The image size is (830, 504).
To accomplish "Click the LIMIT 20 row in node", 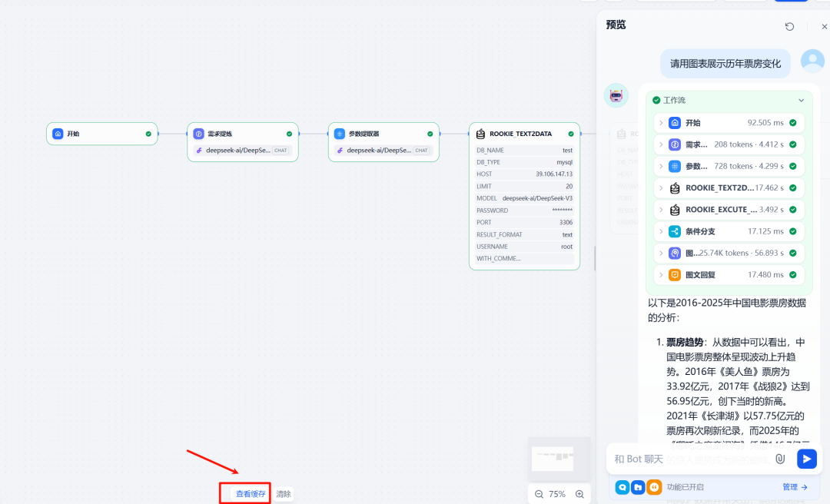I will [x=525, y=187].
